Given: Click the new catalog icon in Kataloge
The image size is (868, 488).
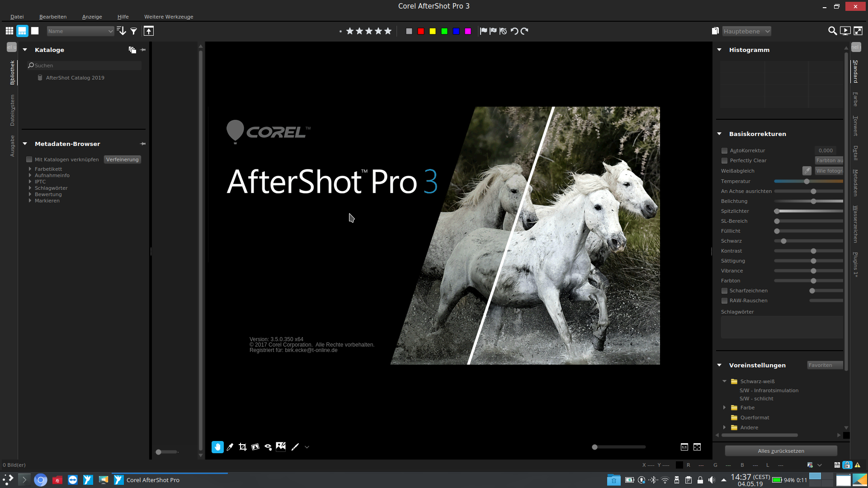Looking at the screenshot, I should (132, 50).
